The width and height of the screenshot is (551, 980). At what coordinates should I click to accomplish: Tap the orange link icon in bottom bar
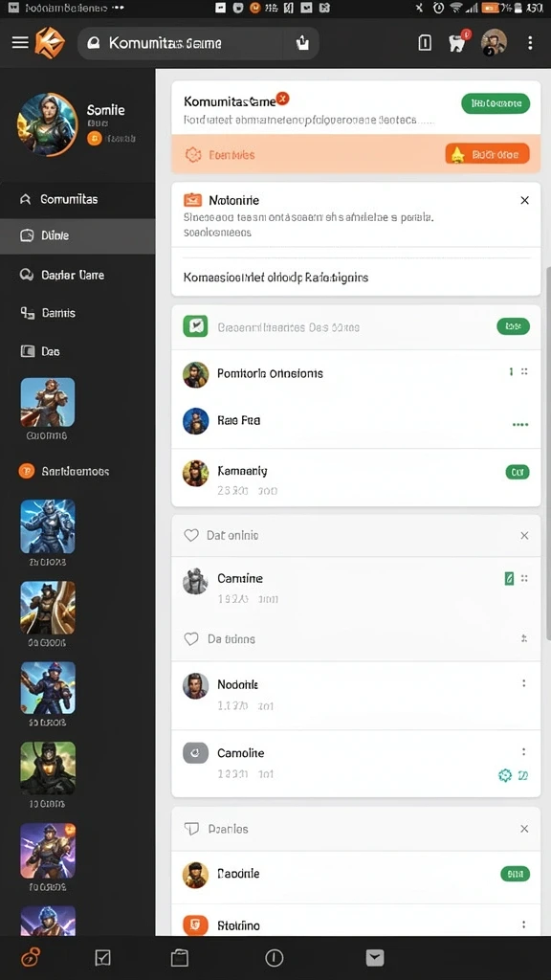pyautogui.click(x=32, y=957)
